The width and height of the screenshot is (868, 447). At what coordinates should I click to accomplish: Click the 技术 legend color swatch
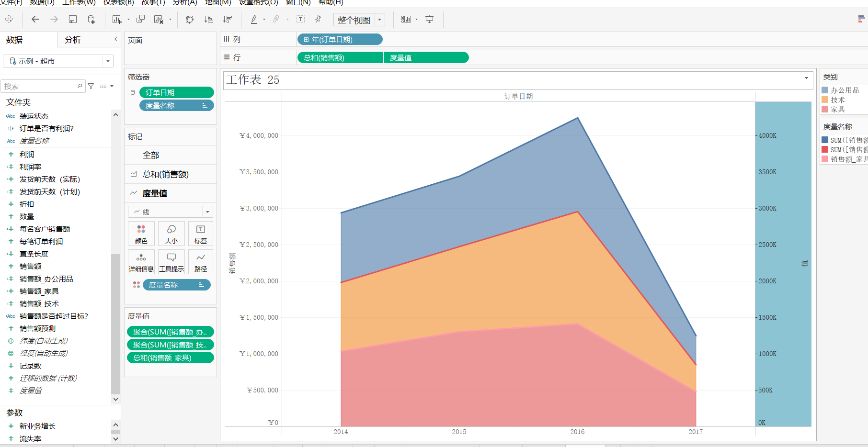[825, 100]
